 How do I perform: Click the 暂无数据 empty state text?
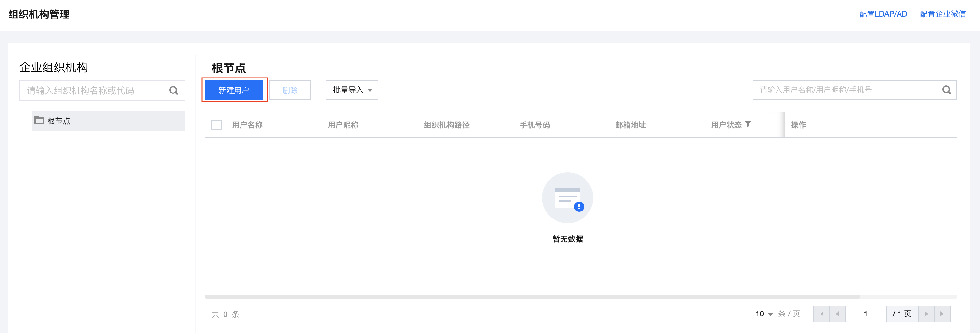point(568,239)
